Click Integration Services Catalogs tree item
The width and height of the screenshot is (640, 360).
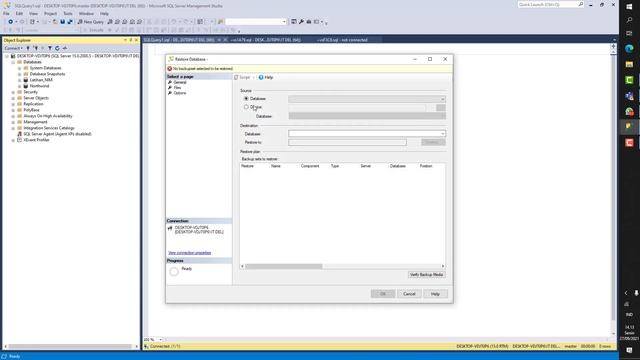[49, 128]
